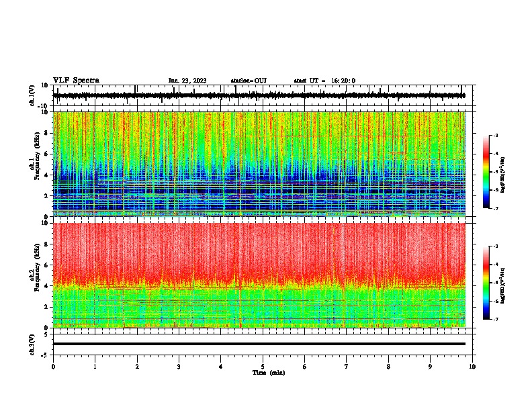
Task: Click the ch.2 spectrogram color bar
Action: point(486,283)
